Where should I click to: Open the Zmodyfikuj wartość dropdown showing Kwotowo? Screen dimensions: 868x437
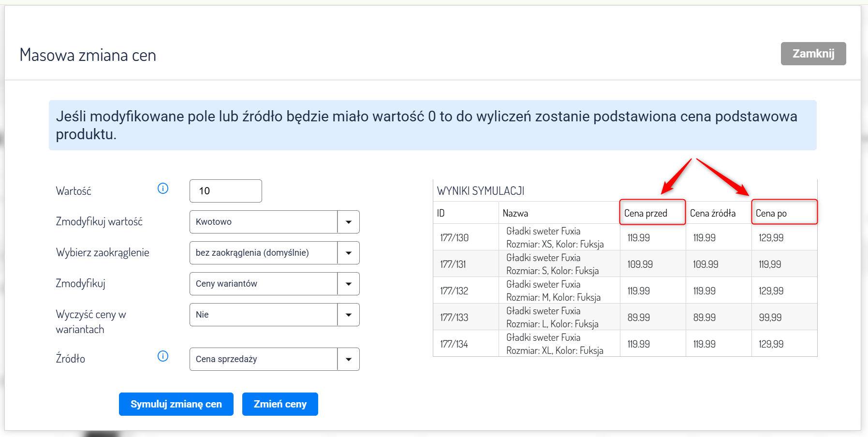pos(274,222)
